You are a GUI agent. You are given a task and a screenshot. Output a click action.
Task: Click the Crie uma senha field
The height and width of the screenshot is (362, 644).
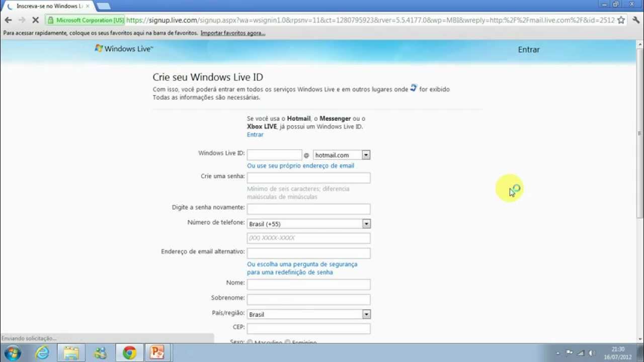click(x=308, y=177)
